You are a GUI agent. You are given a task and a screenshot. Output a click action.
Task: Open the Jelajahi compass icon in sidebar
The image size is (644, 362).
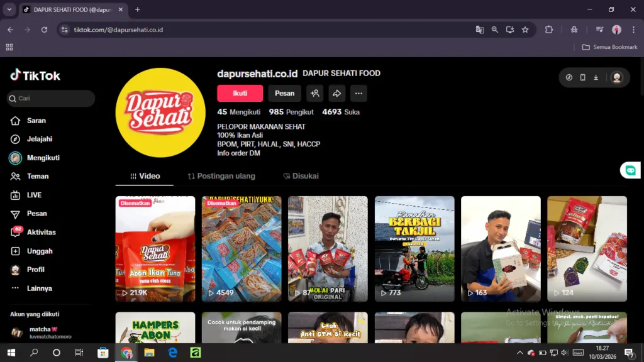pos(15,139)
